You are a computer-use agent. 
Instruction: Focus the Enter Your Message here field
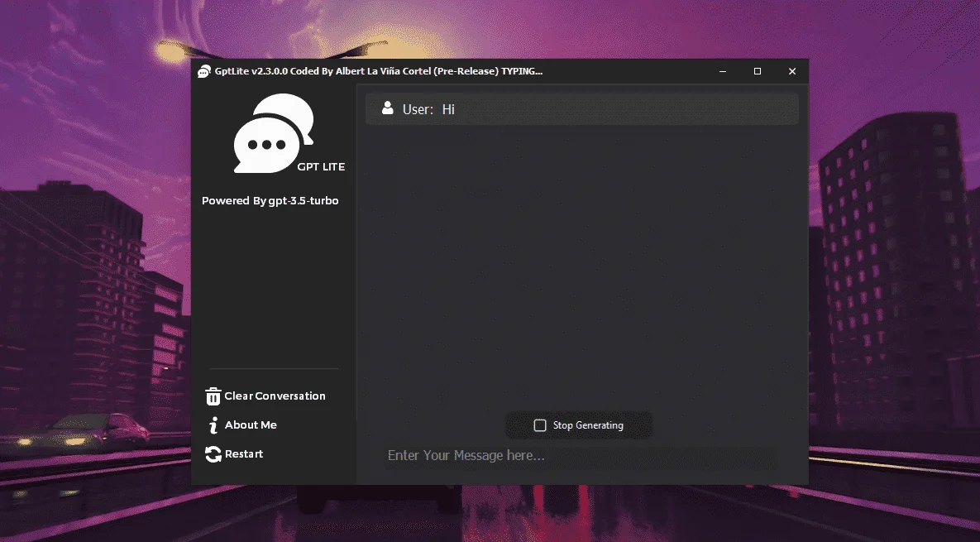pyautogui.click(x=581, y=456)
